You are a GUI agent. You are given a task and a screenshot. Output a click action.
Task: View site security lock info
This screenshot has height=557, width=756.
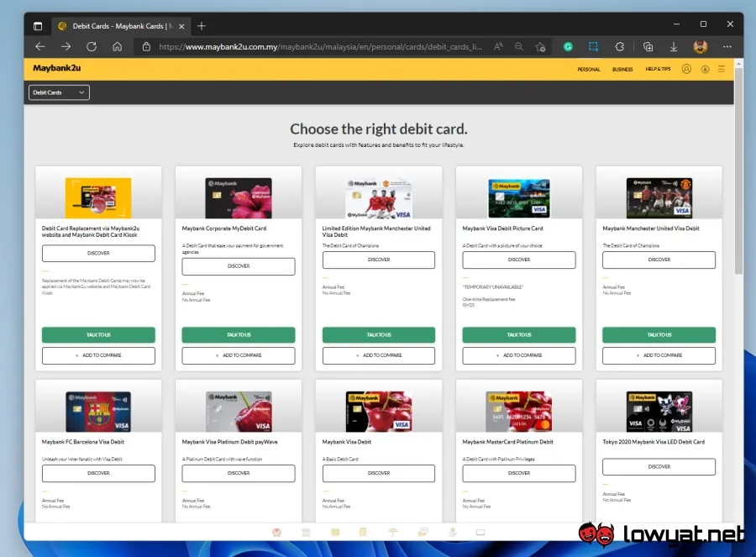click(146, 47)
